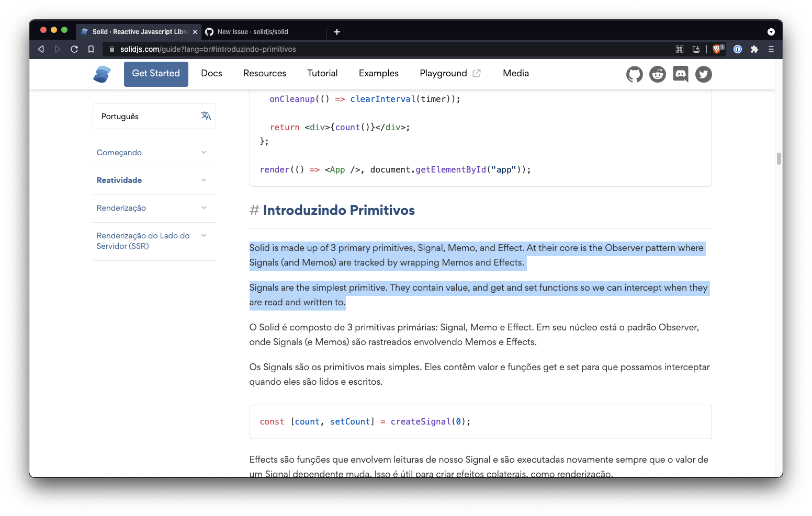Image resolution: width=812 pixels, height=516 pixels.
Task: Click the translate icon next to Português
Action: click(206, 116)
